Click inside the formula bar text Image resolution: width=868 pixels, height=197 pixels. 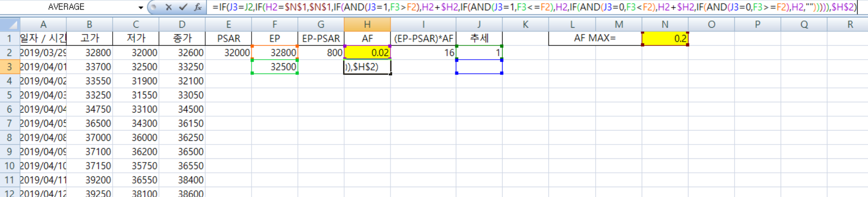(x=534, y=7)
